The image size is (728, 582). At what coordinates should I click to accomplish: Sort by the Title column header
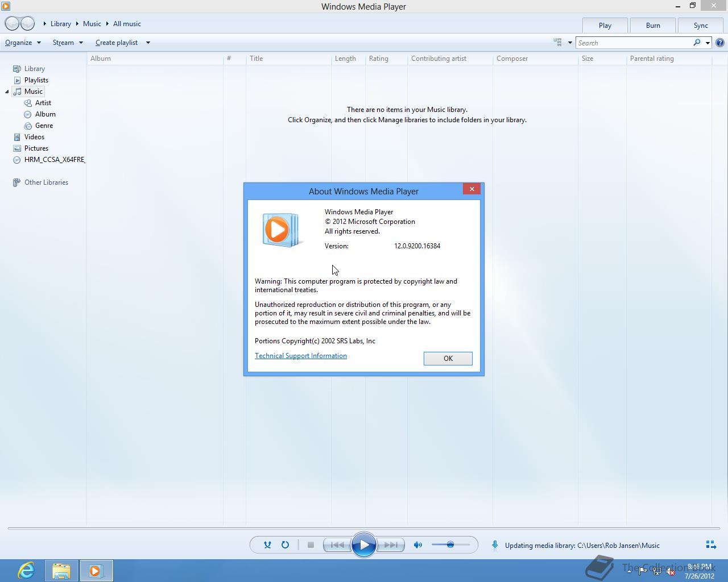pos(288,59)
